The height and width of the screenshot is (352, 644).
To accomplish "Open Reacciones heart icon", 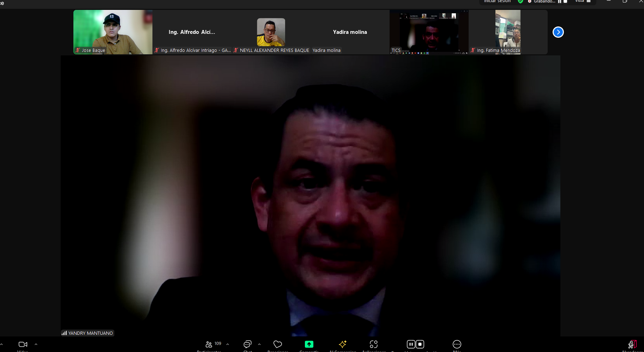I will click(x=278, y=344).
